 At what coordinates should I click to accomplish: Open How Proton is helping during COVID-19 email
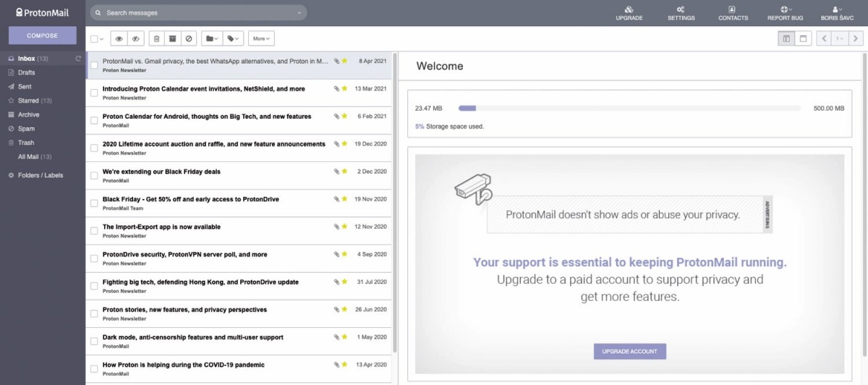tap(239, 369)
